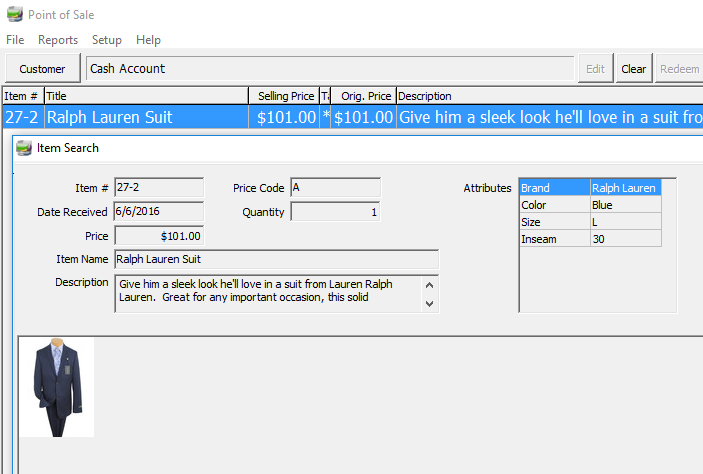Select the Color attribute cell

pos(555,205)
